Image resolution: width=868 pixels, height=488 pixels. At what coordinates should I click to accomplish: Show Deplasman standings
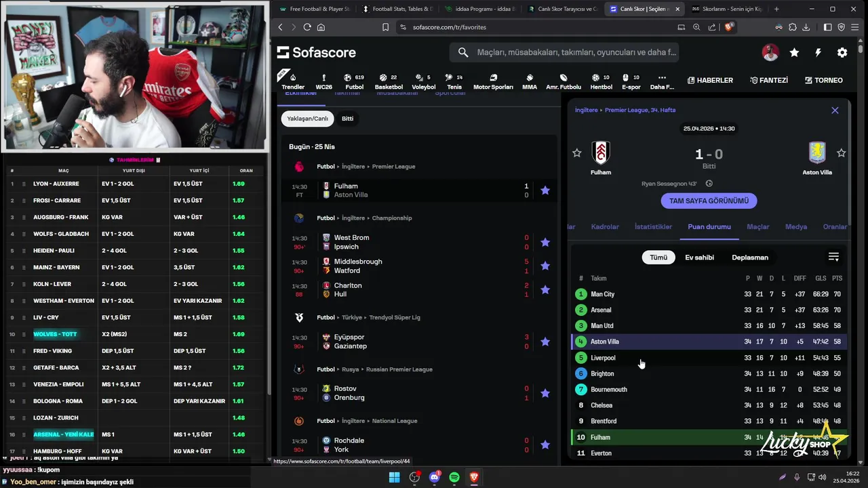tap(750, 258)
